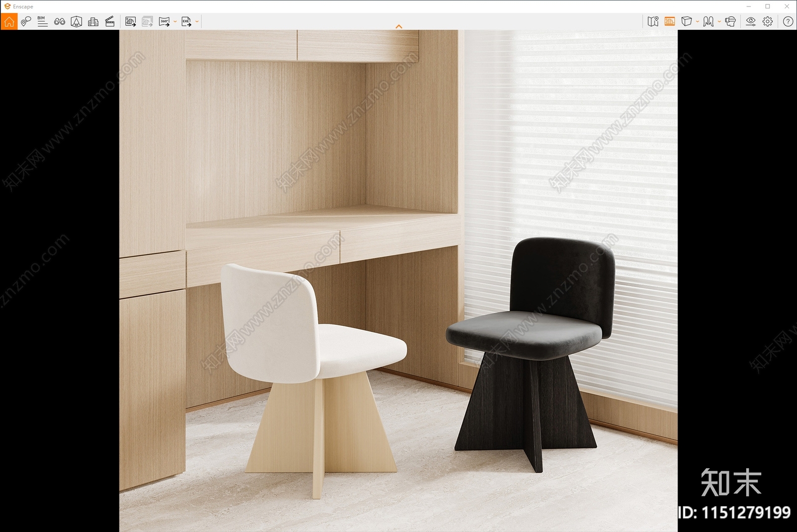
Task: Open View Management with the binoculars icon
Action: click(60, 21)
